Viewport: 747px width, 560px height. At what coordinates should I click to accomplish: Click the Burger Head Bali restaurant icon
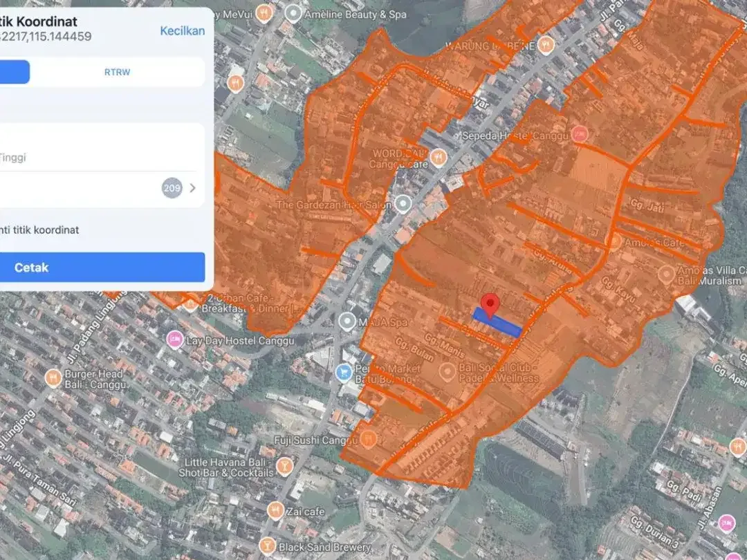tap(53, 379)
